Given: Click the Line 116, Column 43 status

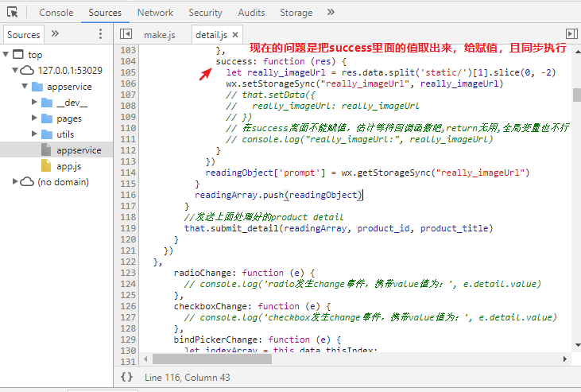Looking at the screenshot, I should (188, 378).
